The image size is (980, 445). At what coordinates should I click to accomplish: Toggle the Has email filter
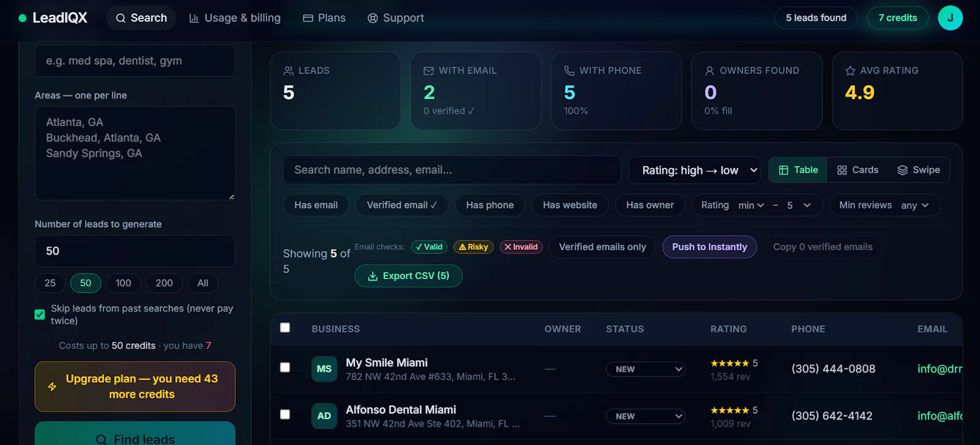click(316, 205)
